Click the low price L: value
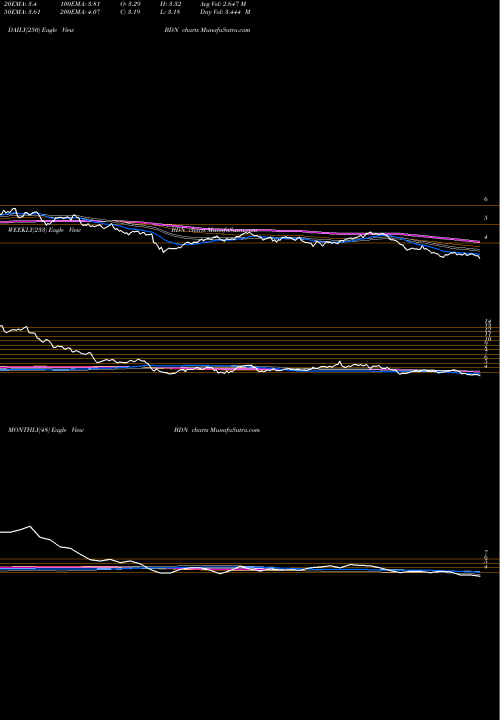 [170, 12]
